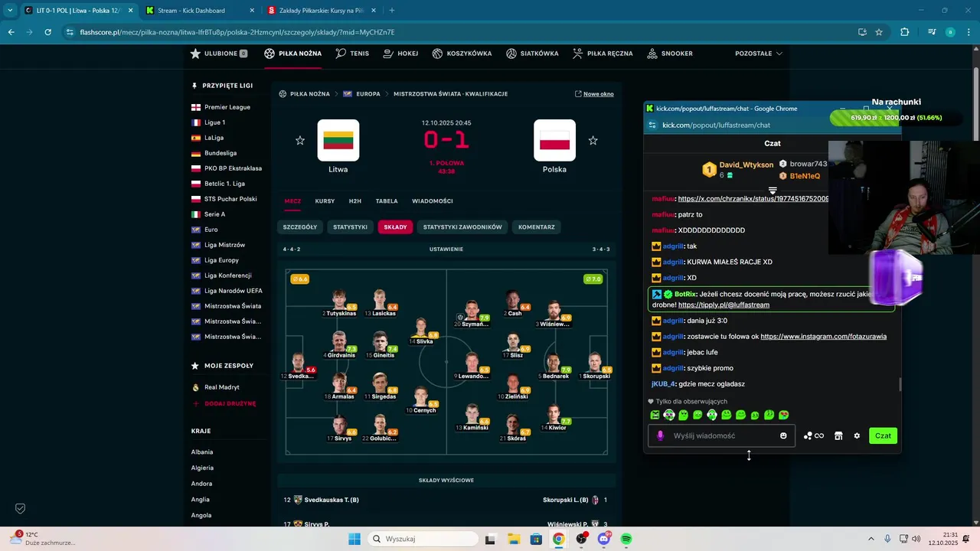
Task: Select the Statystyki sub-tab
Action: pos(350,227)
